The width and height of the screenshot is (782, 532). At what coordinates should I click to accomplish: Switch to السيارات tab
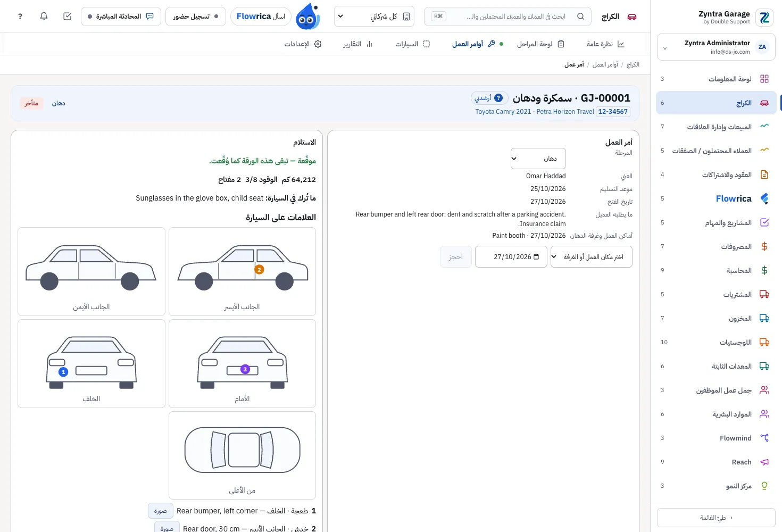pos(412,44)
